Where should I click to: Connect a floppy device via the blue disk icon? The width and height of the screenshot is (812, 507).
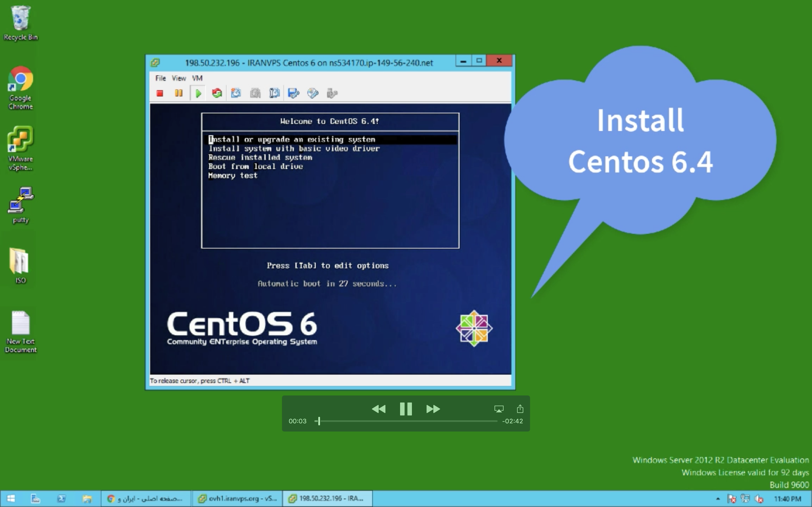[293, 93]
